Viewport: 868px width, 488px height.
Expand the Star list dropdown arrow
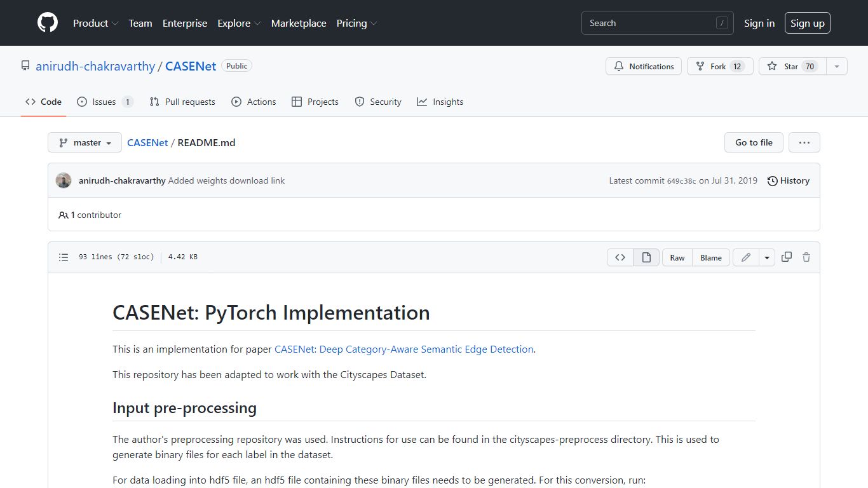837,66
